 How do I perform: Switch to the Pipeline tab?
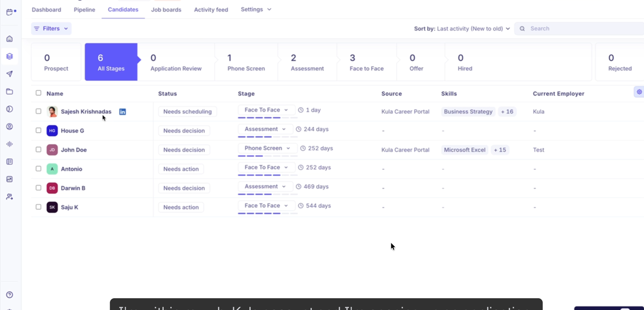(x=84, y=9)
